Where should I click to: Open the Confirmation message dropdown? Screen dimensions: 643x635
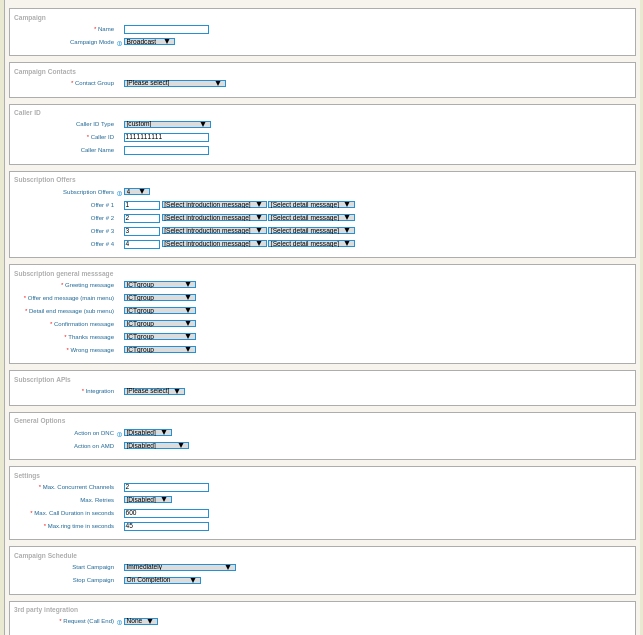pos(160,324)
